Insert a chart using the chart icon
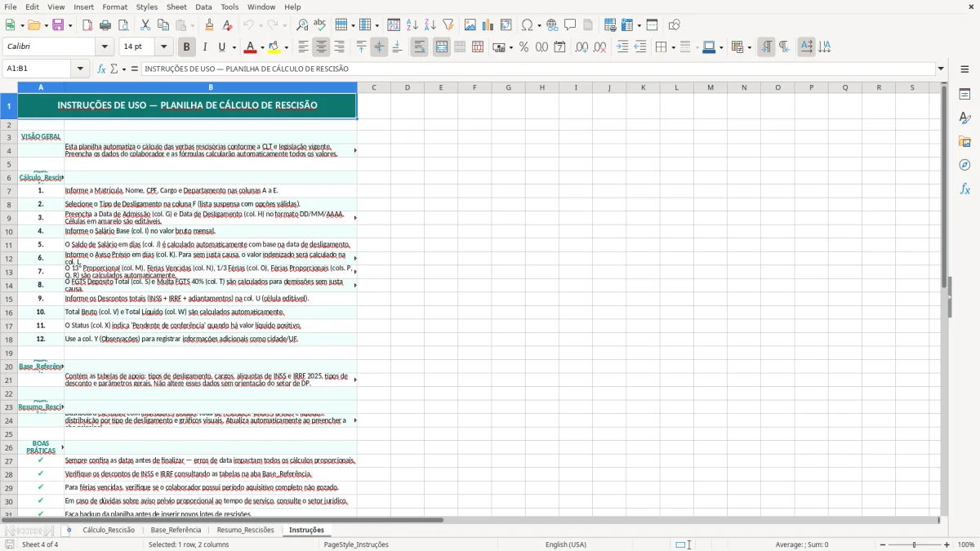Screen dimensions: 980x551 click(488, 25)
